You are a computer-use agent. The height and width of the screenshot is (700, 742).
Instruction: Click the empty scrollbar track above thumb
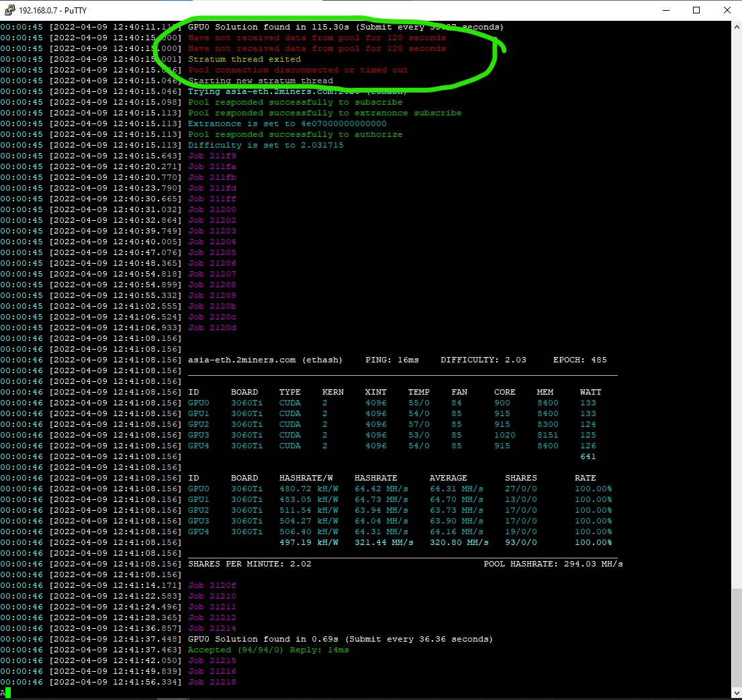pyautogui.click(x=737, y=307)
